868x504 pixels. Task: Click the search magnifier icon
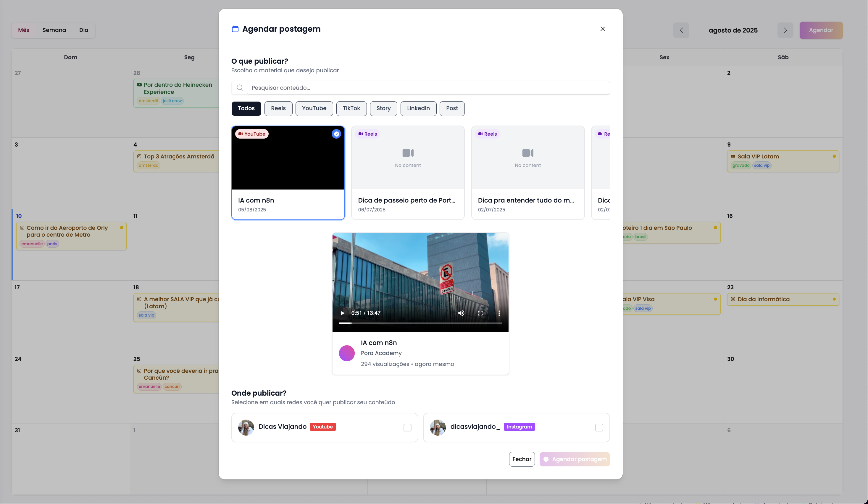(240, 88)
